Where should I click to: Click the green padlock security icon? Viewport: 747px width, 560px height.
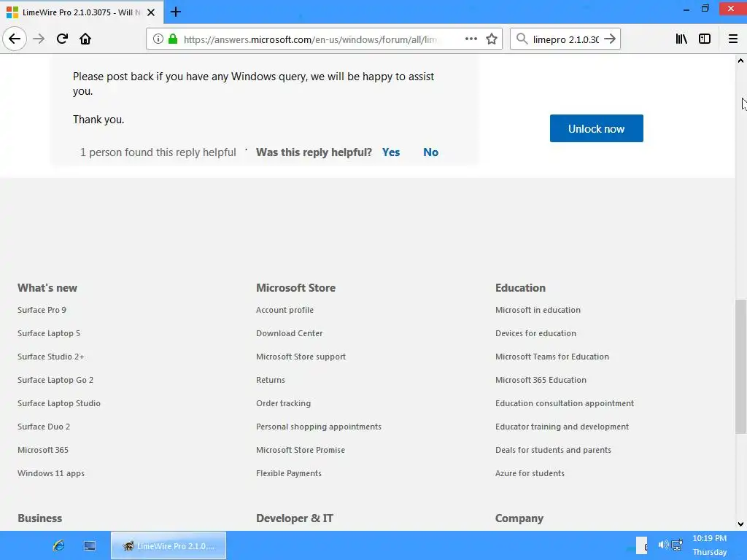point(173,39)
